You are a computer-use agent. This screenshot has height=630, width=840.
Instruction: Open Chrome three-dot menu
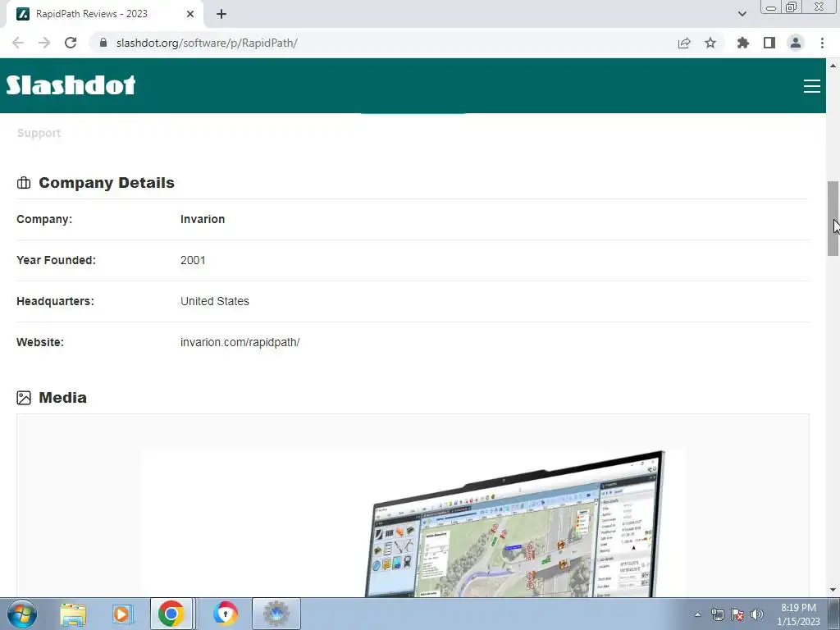822,43
